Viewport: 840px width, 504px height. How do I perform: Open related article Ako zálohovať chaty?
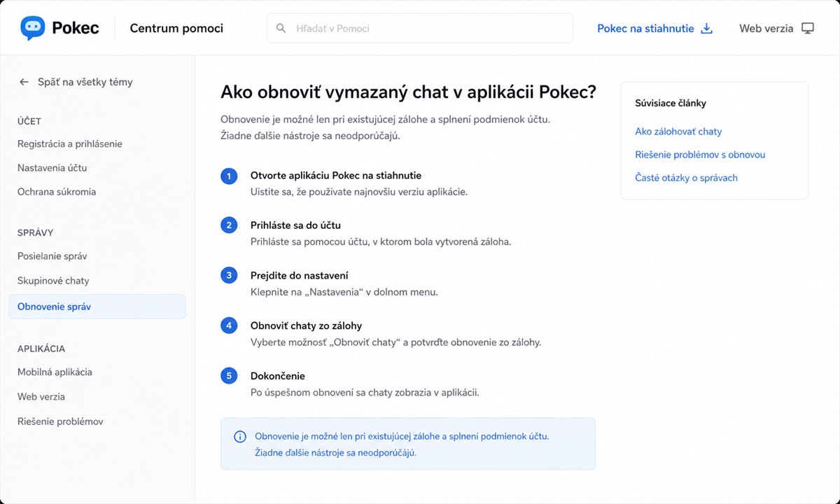(678, 132)
